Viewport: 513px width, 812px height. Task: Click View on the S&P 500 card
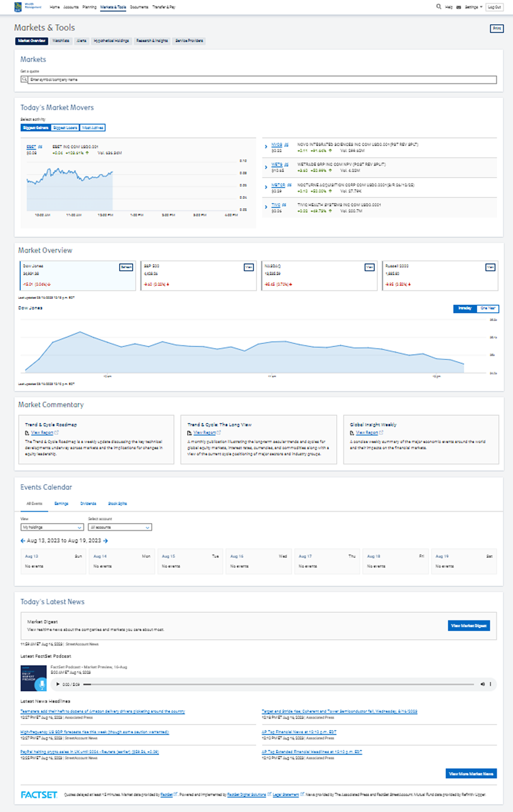pyautogui.click(x=249, y=267)
